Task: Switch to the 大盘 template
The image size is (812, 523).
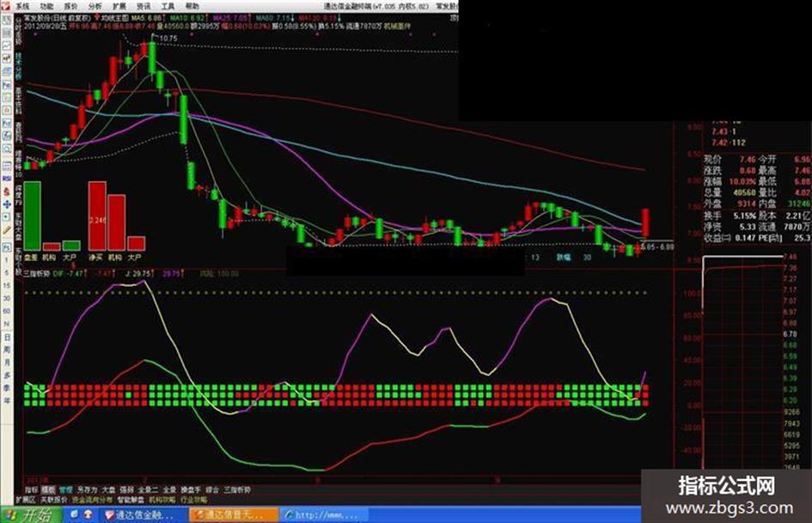Action: pyautogui.click(x=109, y=490)
